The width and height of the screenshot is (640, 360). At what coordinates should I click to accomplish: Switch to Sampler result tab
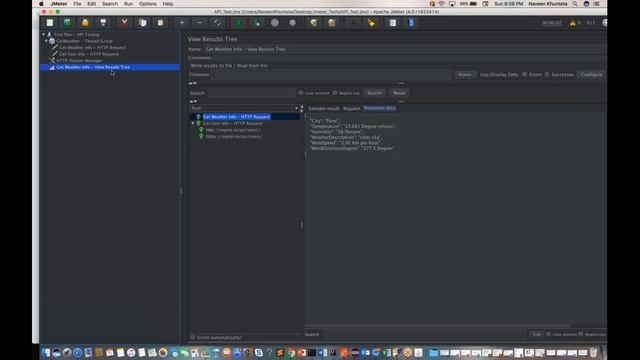(x=324, y=109)
